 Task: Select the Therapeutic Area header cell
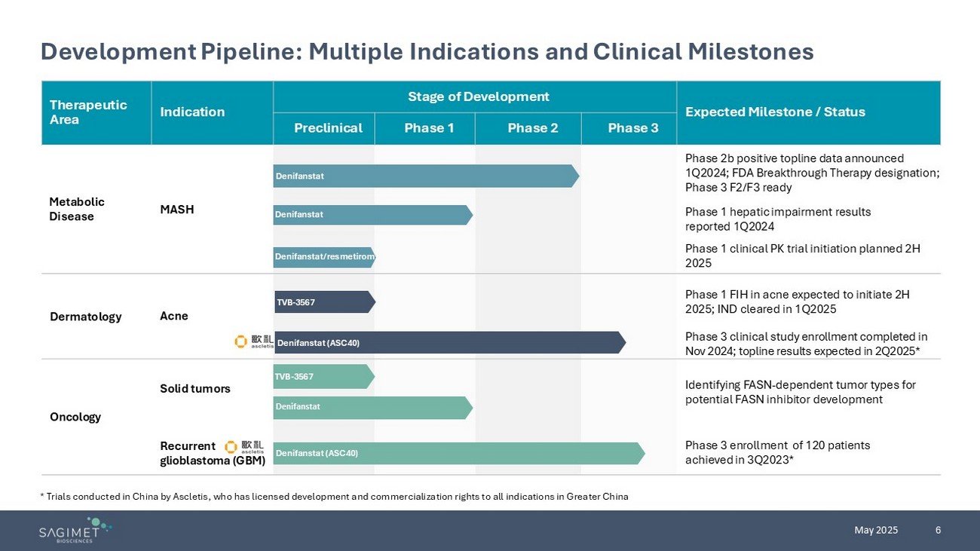(x=88, y=112)
